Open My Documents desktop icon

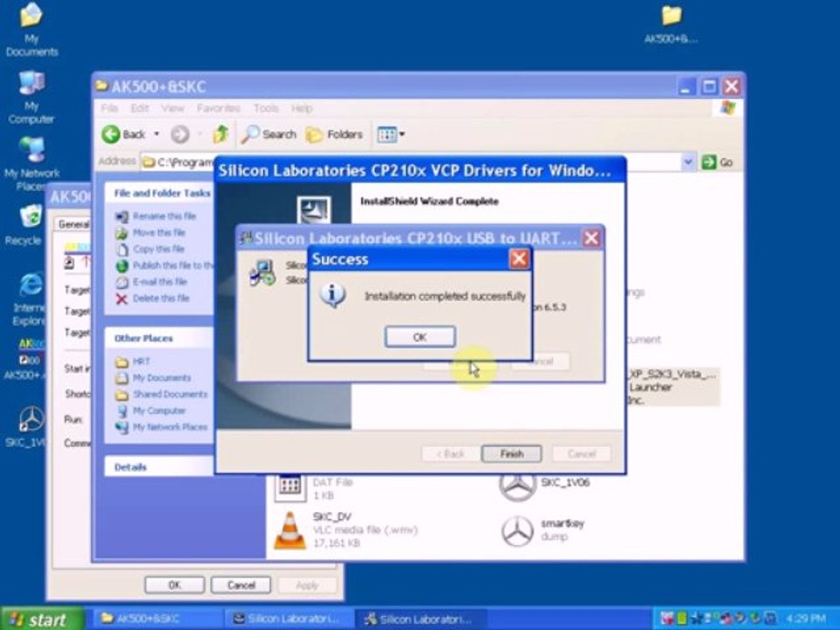coord(31,30)
